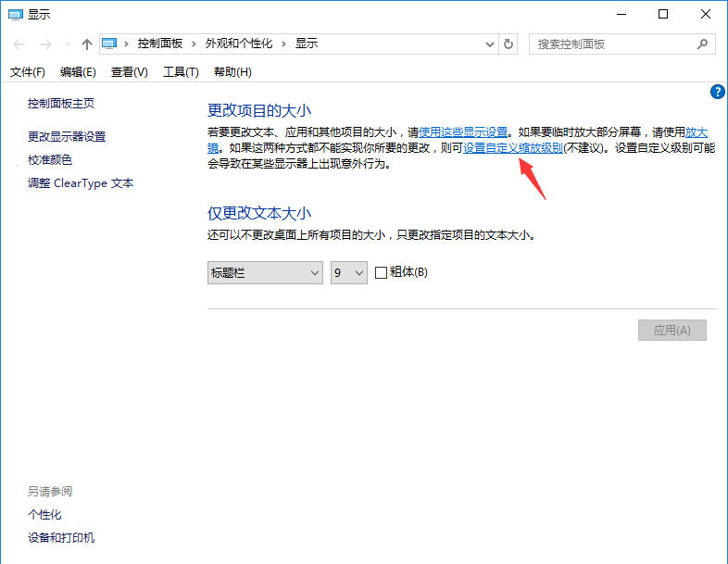The height and width of the screenshot is (564, 728).
Task: Click the up-one-level arrow icon
Action: [x=86, y=44]
